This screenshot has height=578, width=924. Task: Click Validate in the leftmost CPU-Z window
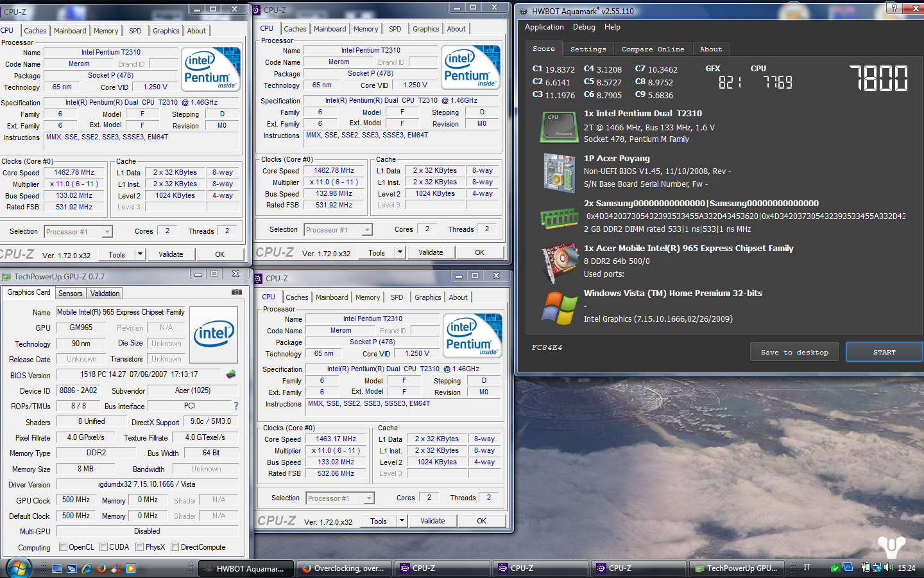(x=171, y=254)
